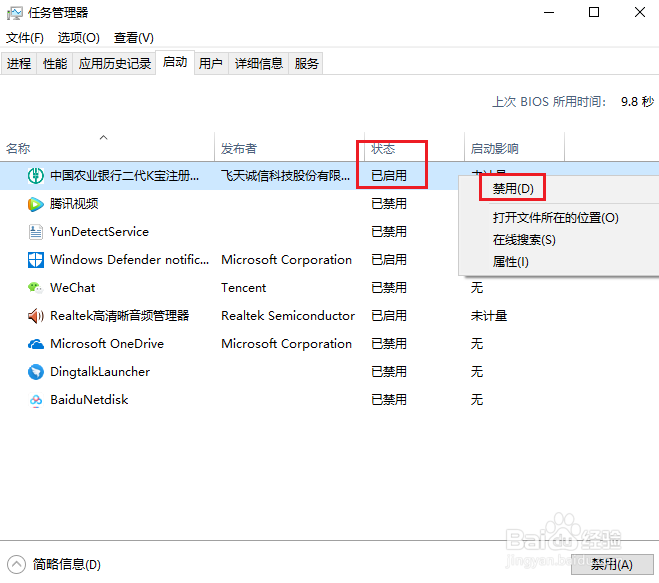Click publisher 飞天诚信科技股份有限... cell
Screen dimensions: 659x583
coord(285,176)
